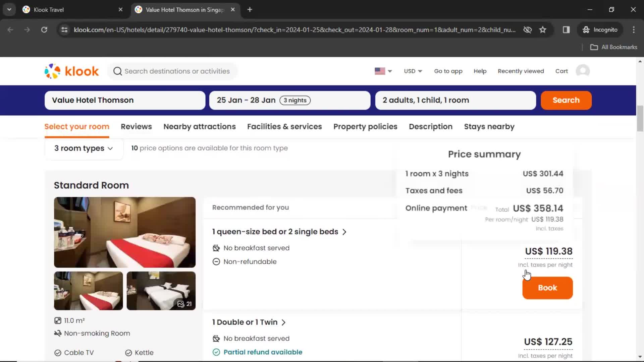Open the main Standard Room photo
The height and width of the screenshot is (362, 644).
125,232
